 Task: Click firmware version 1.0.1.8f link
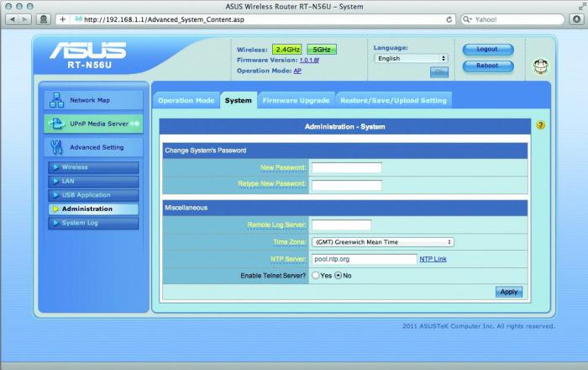pos(309,60)
